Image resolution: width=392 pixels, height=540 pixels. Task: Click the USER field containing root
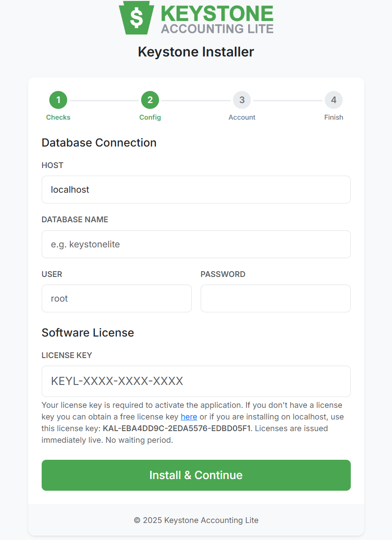pos(116,298)
